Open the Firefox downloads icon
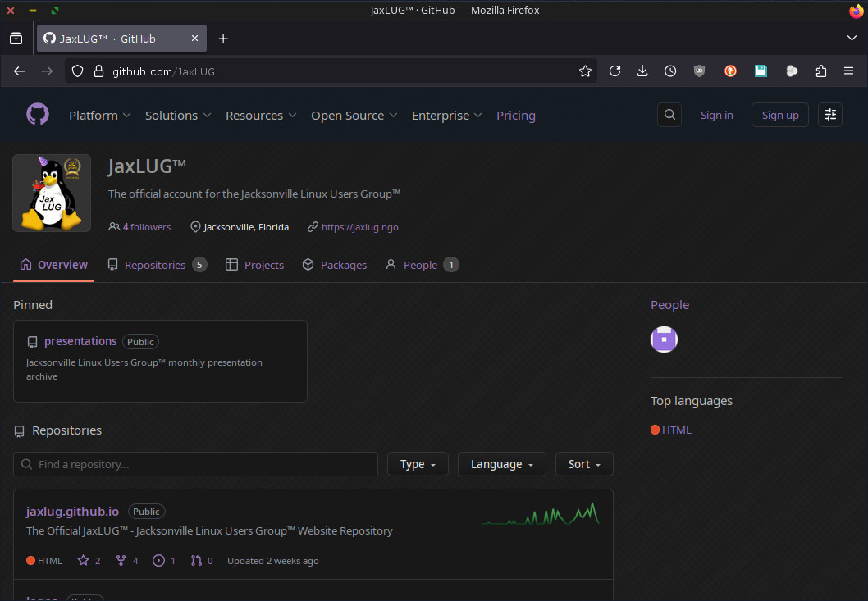Viewport: 868px width, 601px height. [642, 71]
